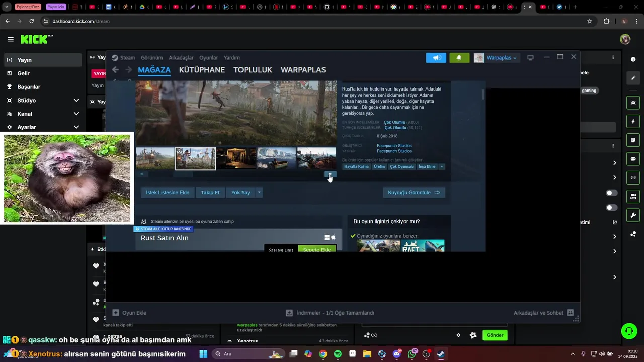Click the emote badge icon beside Gönder

click(473, 335)
